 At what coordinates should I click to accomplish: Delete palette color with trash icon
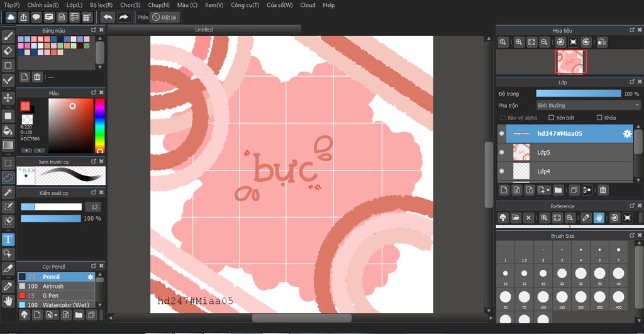[37, 77]
